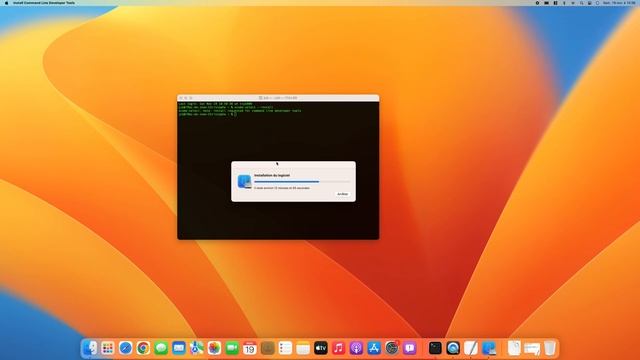Launch Google Chrome from the Dock
Screen dimensions: 640x360
click(x=143, y=348)
